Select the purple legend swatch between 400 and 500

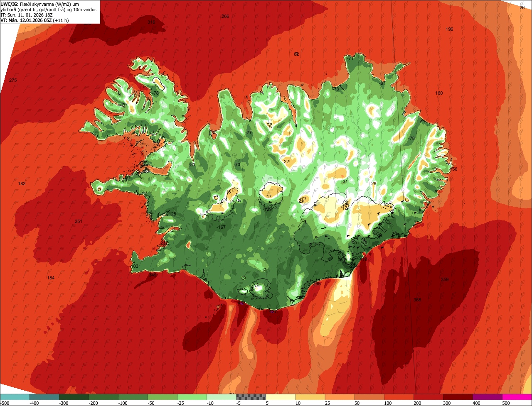[488, 397]
